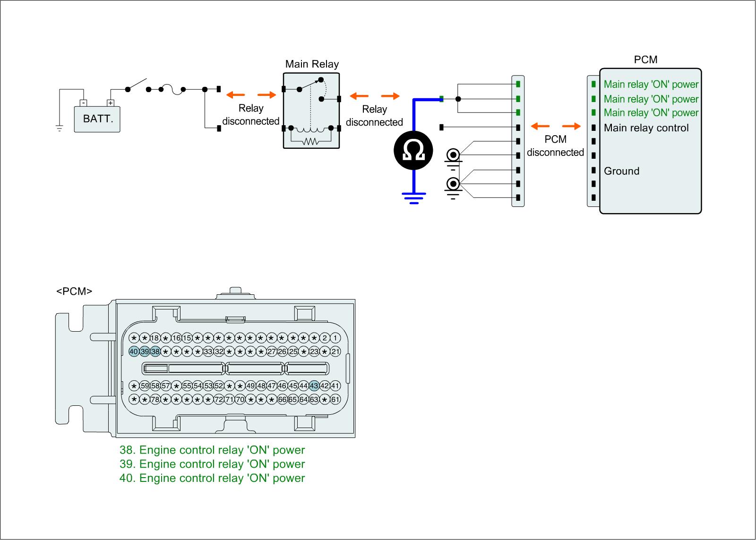Click '40. Engine control relay ON power' text
This screenshot has height=540, width=756.
212,478
